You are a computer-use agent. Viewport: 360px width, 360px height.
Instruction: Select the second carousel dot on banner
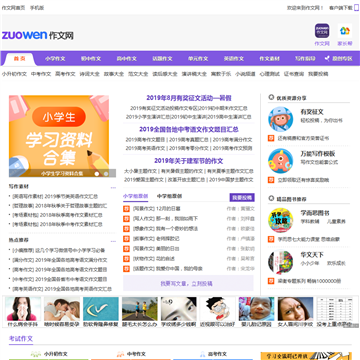[x=106, y=174]
